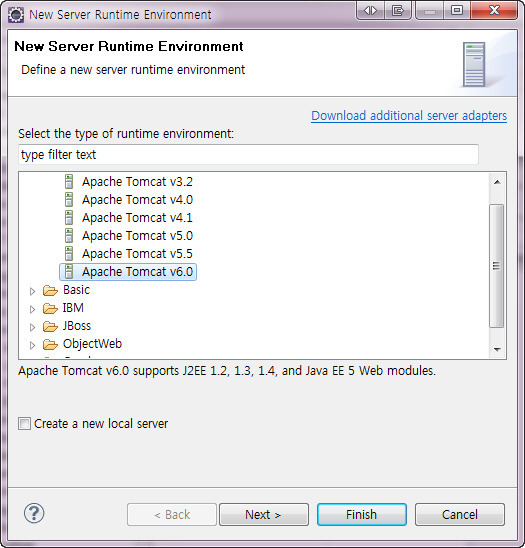Click the Apache Tomcat v5.0 server icon
This screenshot has width=525, height=548.
[x=69, y=236]
